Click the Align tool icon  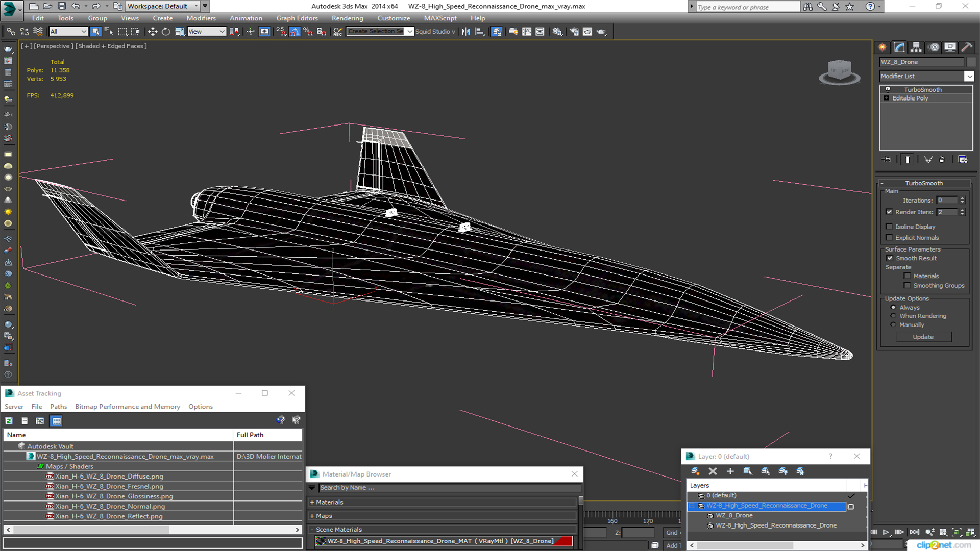(x=479, y=32)
